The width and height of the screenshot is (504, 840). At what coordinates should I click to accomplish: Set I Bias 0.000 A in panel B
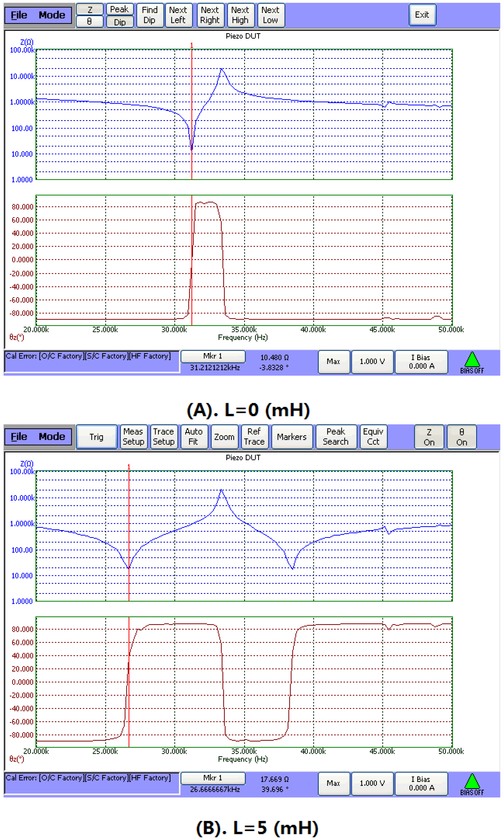421,784
